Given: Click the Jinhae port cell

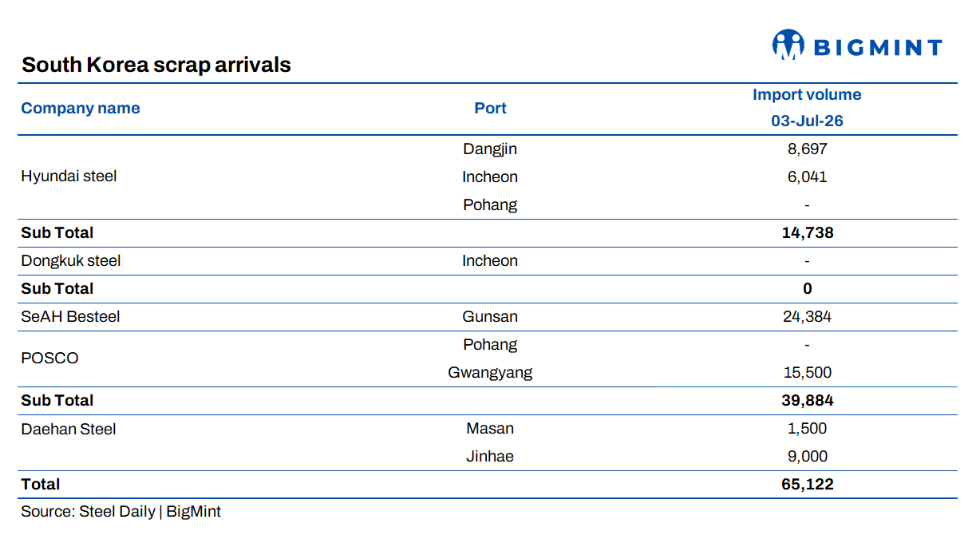Looking at the screenshot, I should [490, 457].
